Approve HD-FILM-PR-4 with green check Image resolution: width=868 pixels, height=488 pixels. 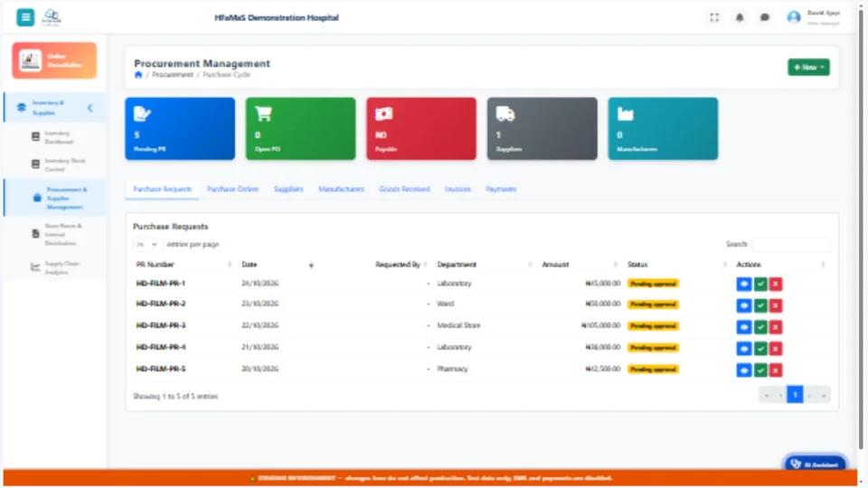760,349
